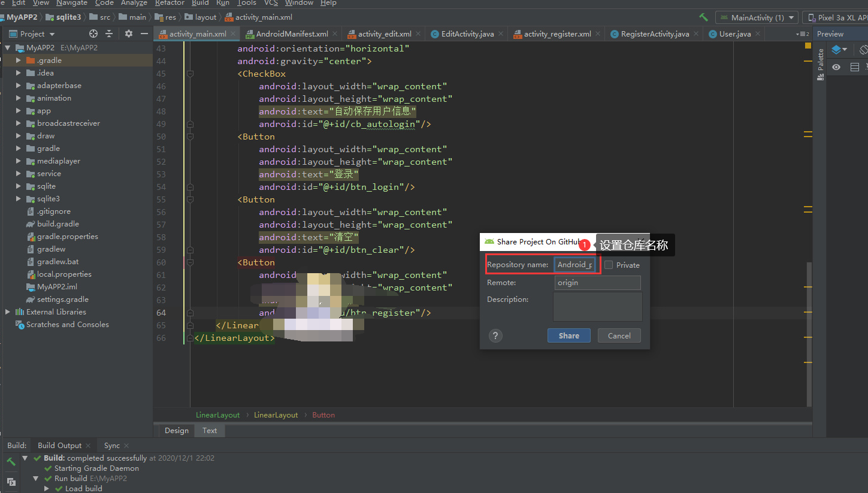Switch to AndroidManifest.xml tab
Image resolution: width=868 pixels, height=493 pixels.
(292, 34)
